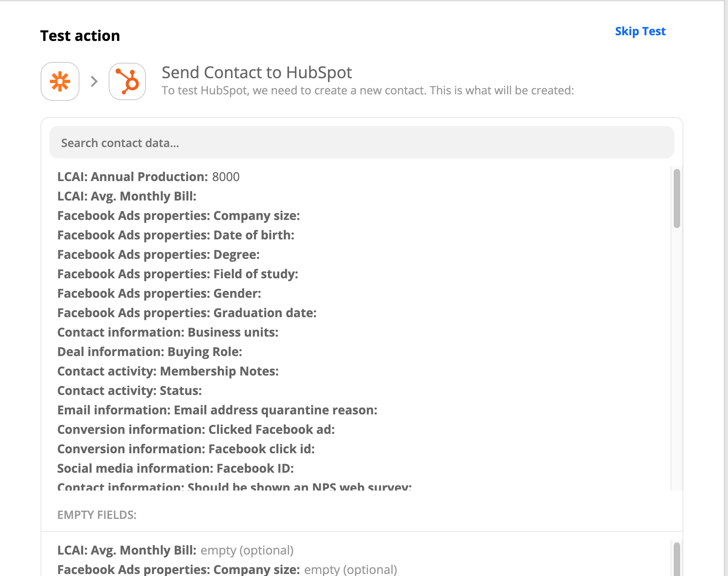Click the Test action title
728x576 pixels.
coord(80,36)
